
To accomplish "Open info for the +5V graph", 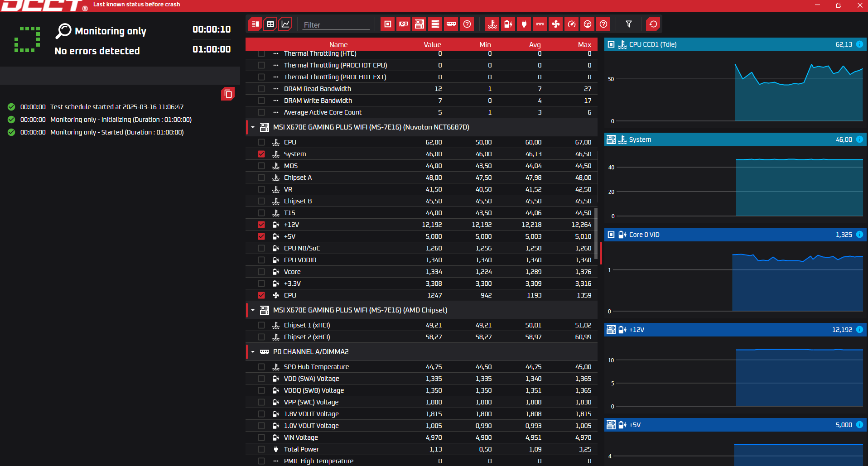I will tap(859, 425).
